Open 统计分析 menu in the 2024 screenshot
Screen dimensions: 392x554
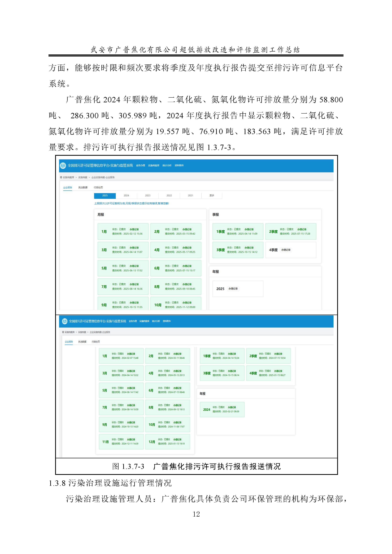click(156, 321)
